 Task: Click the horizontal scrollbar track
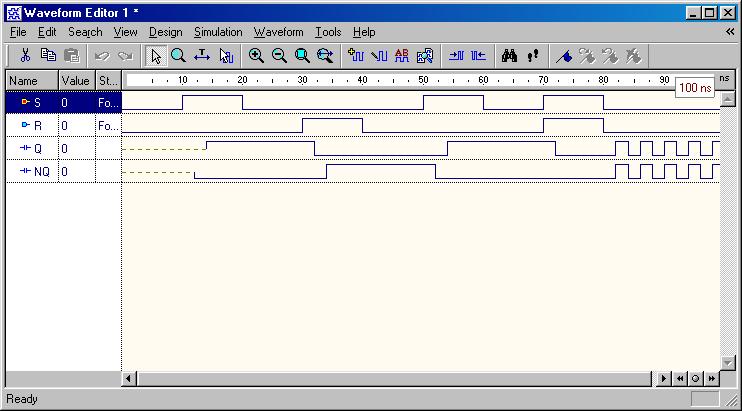[x=394, y=378]
